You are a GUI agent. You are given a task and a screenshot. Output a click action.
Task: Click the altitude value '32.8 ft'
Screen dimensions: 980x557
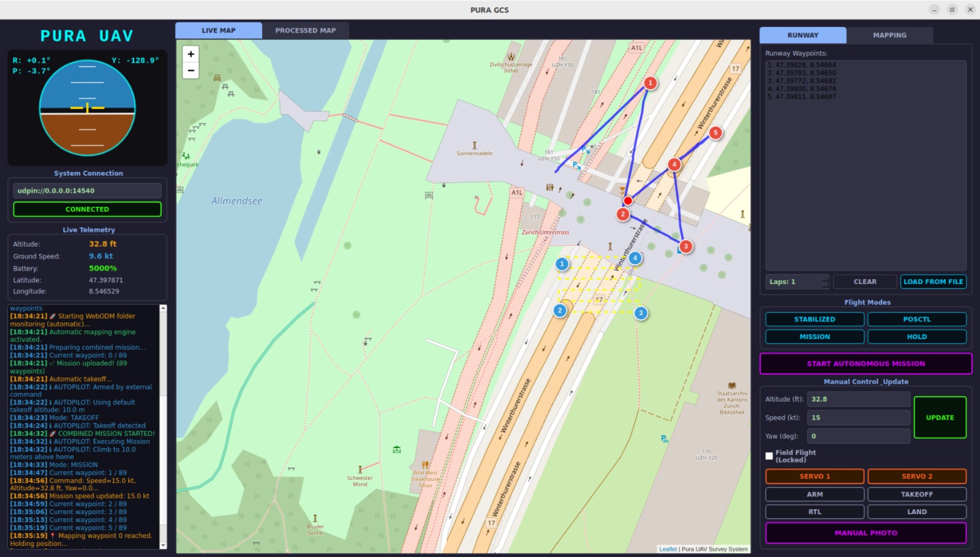click(x=103, y=244)
